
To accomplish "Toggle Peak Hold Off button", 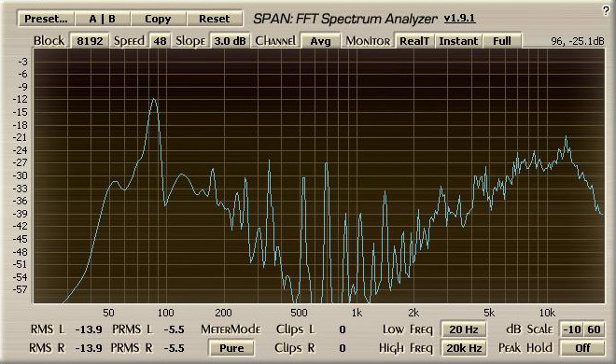I will coord(582,348).
